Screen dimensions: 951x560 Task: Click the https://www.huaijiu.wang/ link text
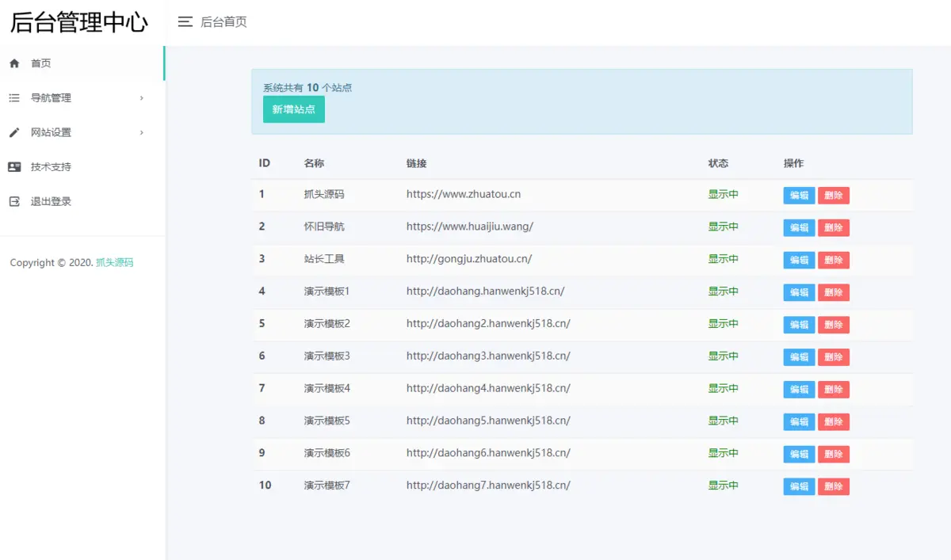click(469, 227)
